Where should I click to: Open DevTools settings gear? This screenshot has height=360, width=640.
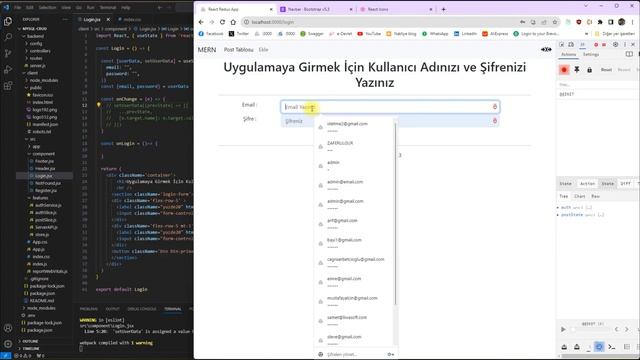[616, 44]
